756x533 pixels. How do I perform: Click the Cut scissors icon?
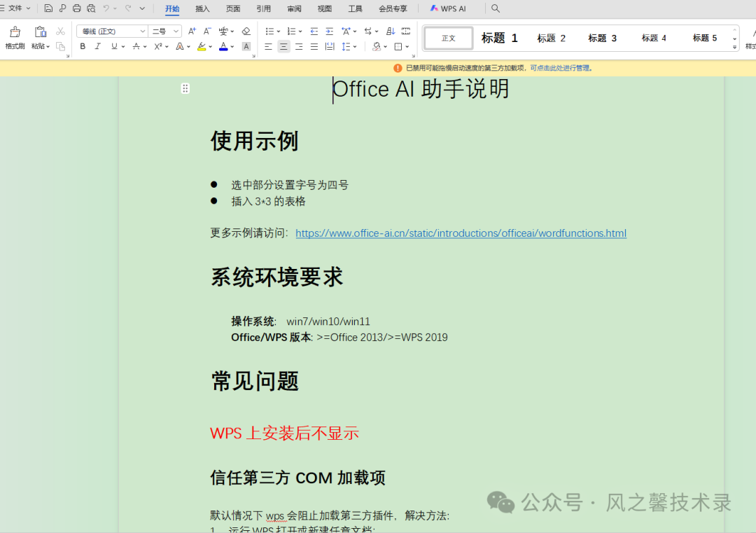(60, 32)
